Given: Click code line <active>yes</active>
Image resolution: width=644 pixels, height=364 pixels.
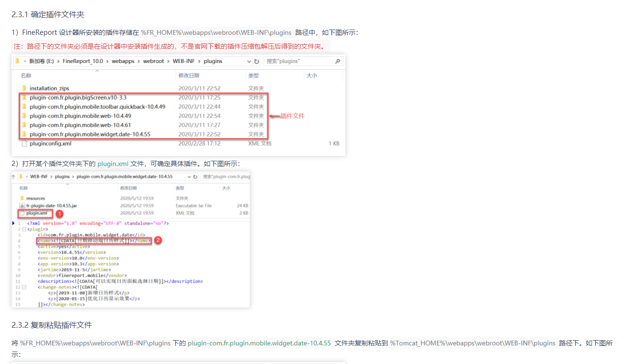Looking at the screenshot, I should coord(63,247).
